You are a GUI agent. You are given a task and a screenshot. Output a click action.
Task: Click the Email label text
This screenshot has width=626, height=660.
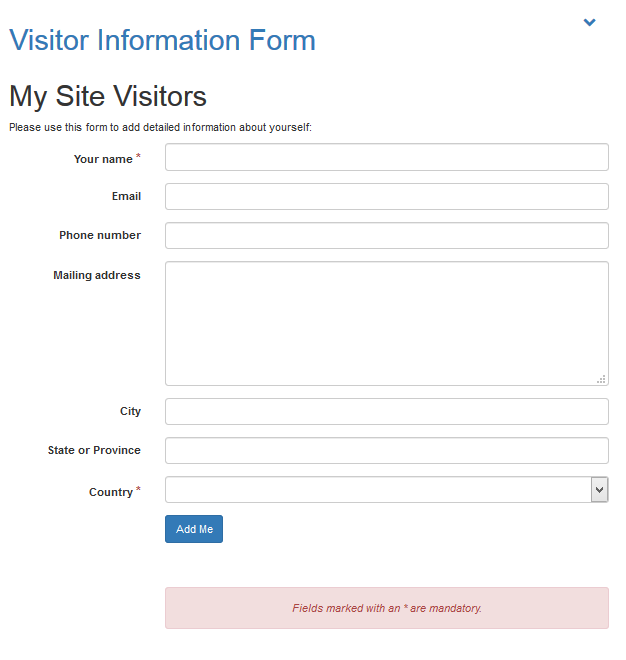point(126,196)
